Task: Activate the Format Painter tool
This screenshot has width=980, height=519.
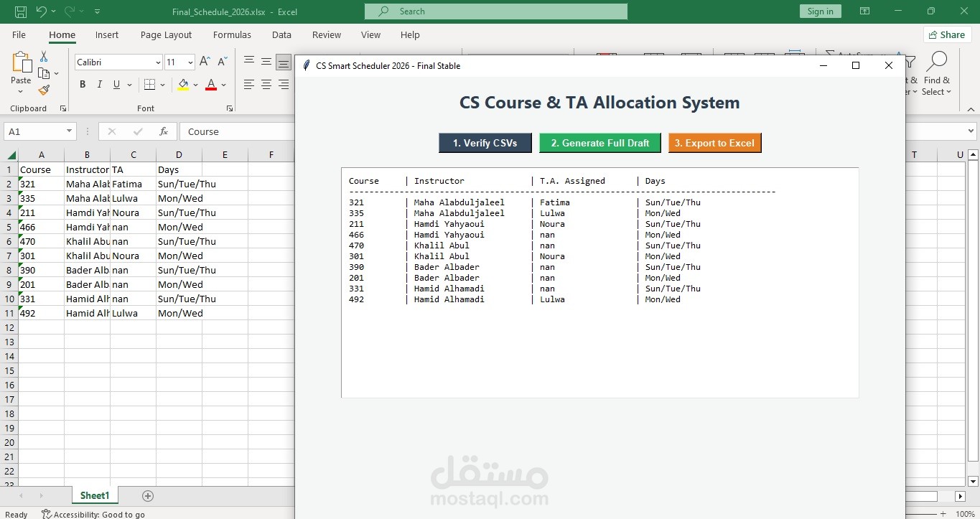Action: tap(43, 90)
